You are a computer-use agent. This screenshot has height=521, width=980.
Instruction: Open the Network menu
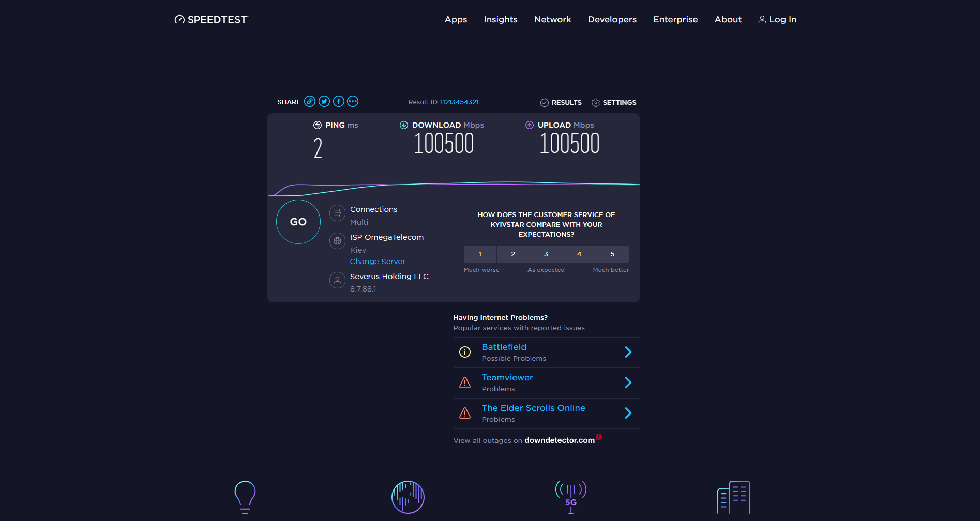coord(553,19)
